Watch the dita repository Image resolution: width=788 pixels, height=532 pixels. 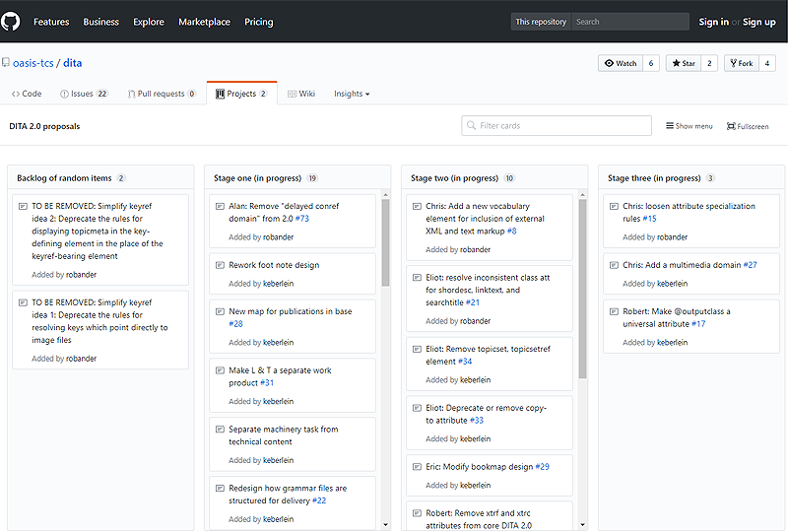(621, 63)
